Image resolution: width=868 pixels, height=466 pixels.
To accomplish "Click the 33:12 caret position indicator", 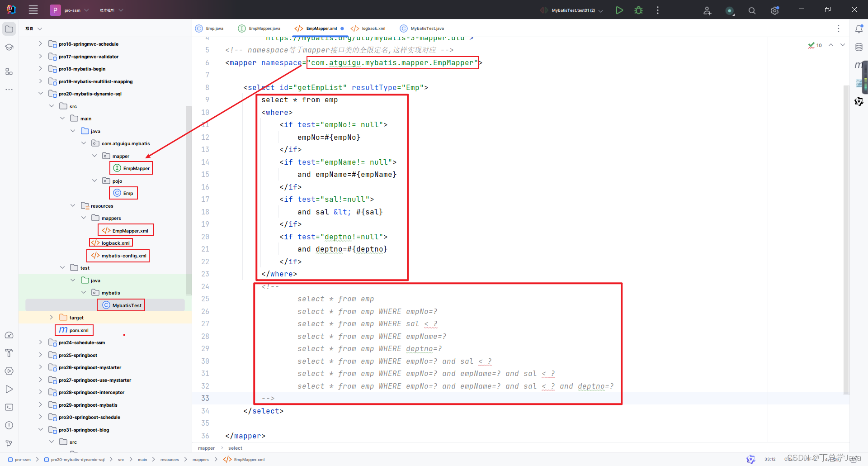I will 770,459.
